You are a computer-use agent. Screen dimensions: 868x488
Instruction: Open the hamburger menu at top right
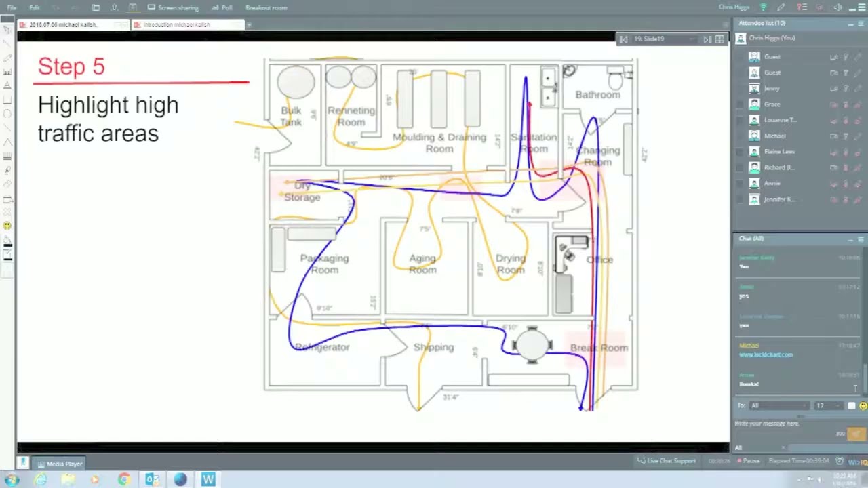861,7
